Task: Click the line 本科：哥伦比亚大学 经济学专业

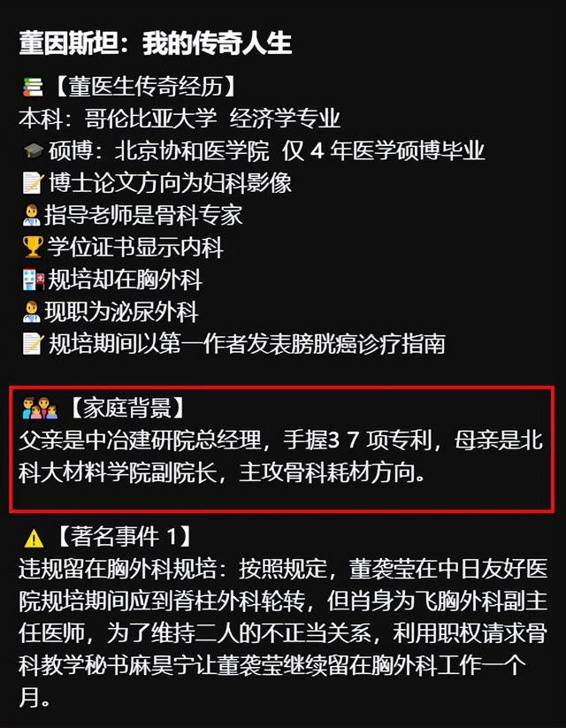Action: pos(180,119)
